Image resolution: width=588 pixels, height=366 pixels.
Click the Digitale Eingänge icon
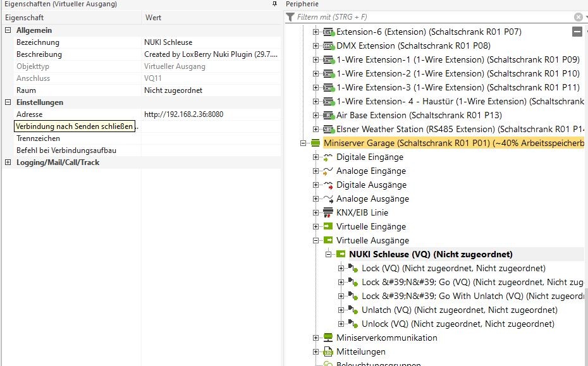(x=328, y=157)
